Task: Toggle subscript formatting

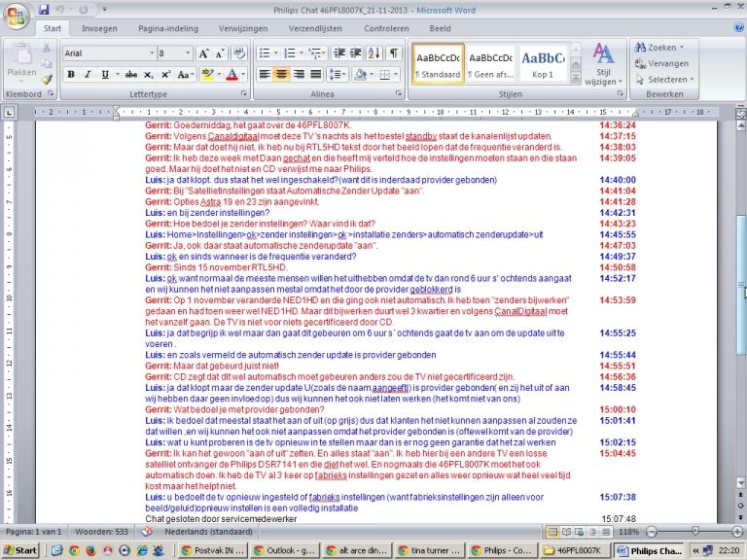Action: 149,74
